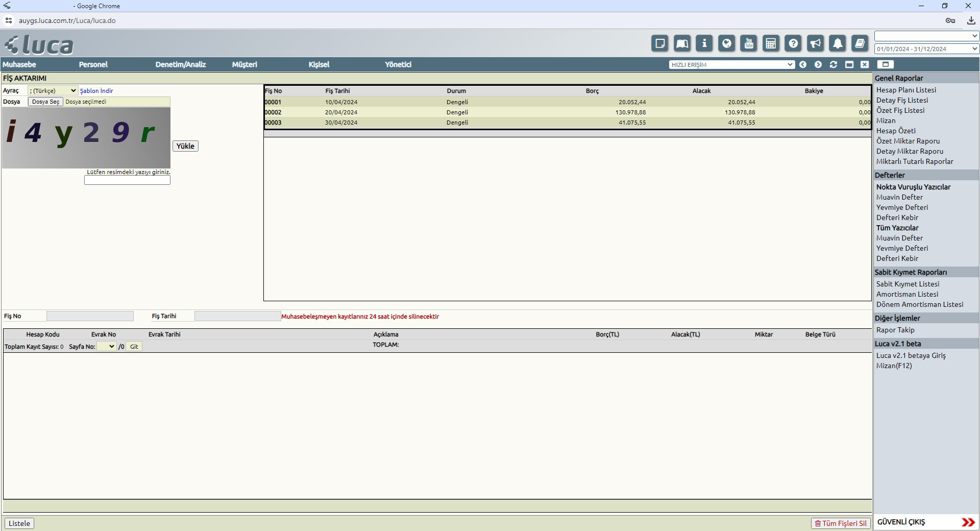Expand the HIZLI ERİŞİM dropdown

tap(732, 64)
